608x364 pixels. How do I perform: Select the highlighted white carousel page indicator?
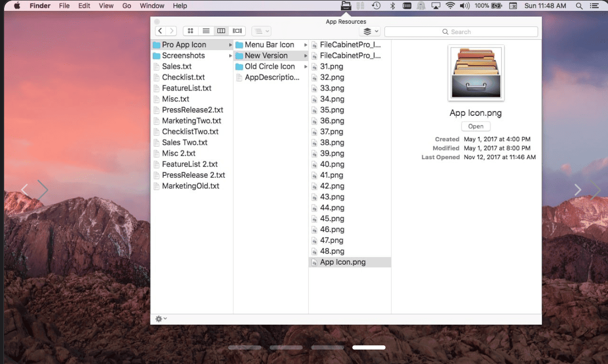(369, 347)
